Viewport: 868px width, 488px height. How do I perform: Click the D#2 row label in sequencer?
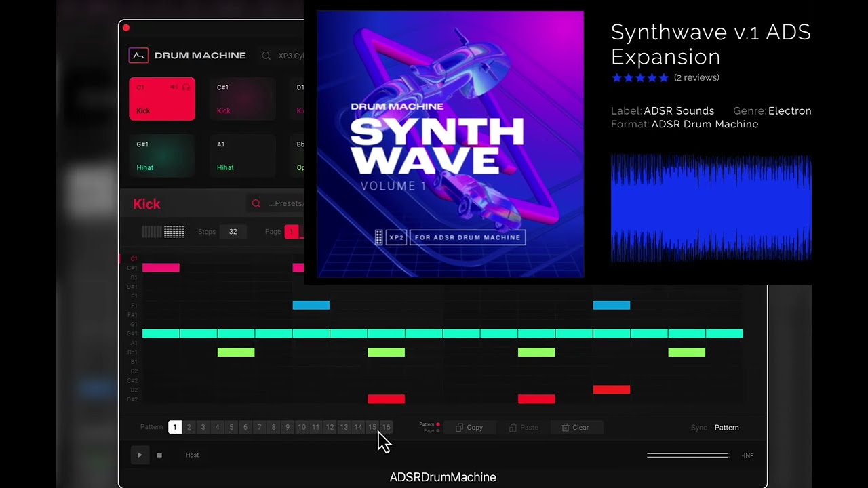[x=132, y=399]
